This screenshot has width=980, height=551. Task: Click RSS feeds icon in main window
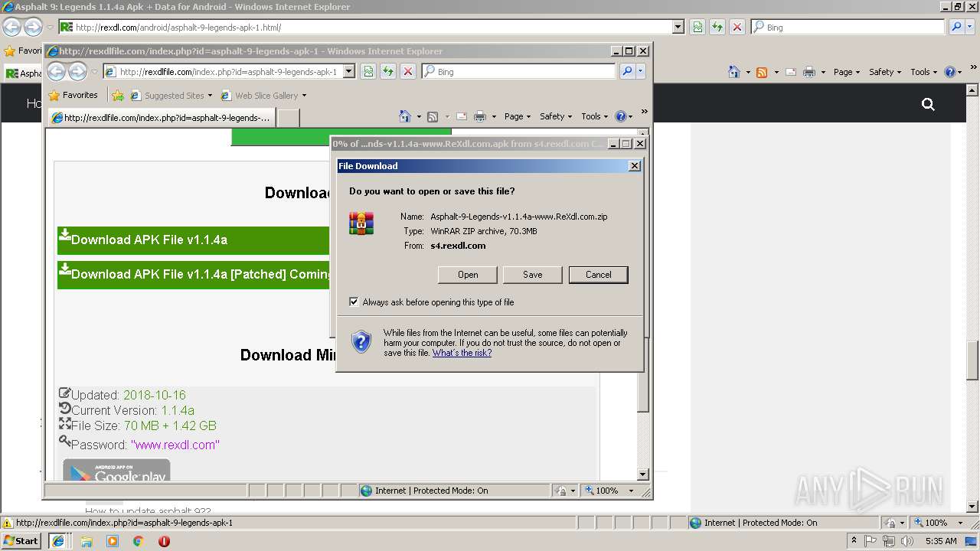[x=762, y=72]
